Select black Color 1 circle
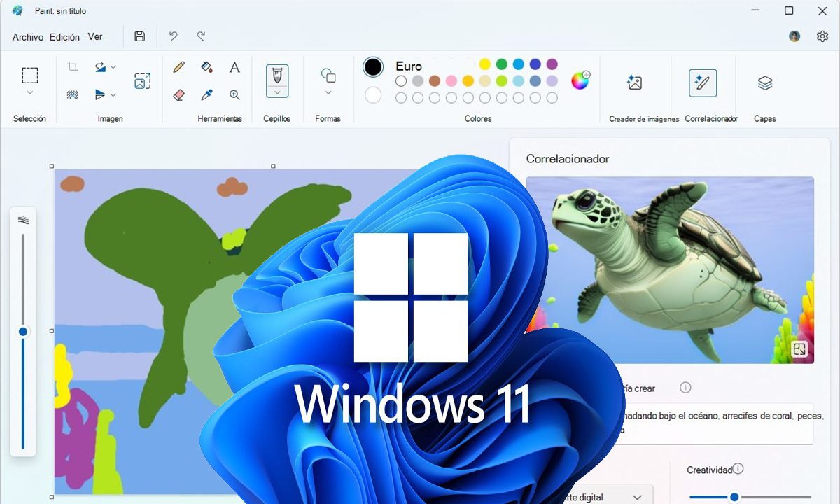The image size is (840, 504). pyautogui.click(x=373, y=67)
